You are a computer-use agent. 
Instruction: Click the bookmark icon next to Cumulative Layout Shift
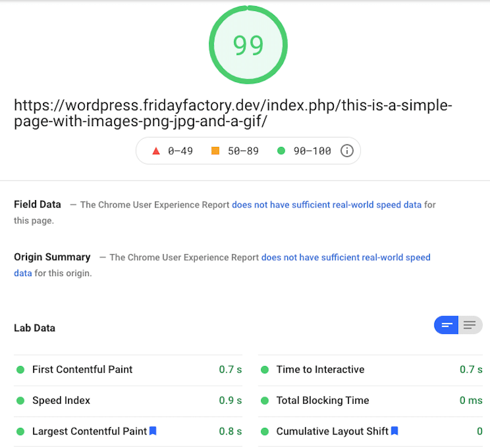(x=394, y=431)
